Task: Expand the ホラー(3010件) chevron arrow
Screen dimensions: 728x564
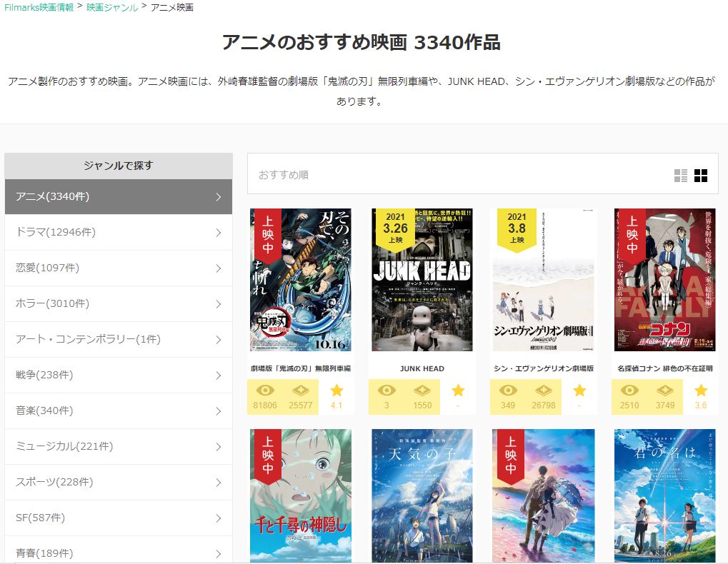Action: pos(218,304)
